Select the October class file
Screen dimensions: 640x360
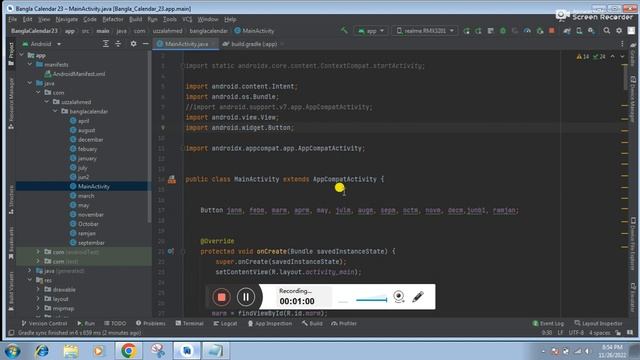[x=84, y=224]
